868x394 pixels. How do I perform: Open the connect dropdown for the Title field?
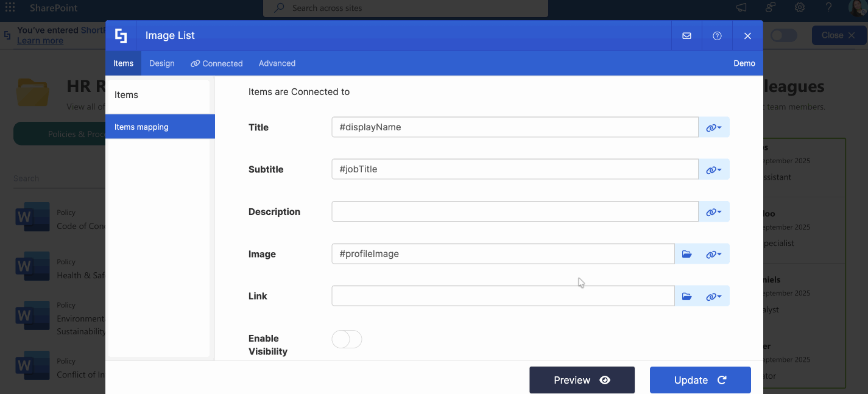click(x=713, y=127)
